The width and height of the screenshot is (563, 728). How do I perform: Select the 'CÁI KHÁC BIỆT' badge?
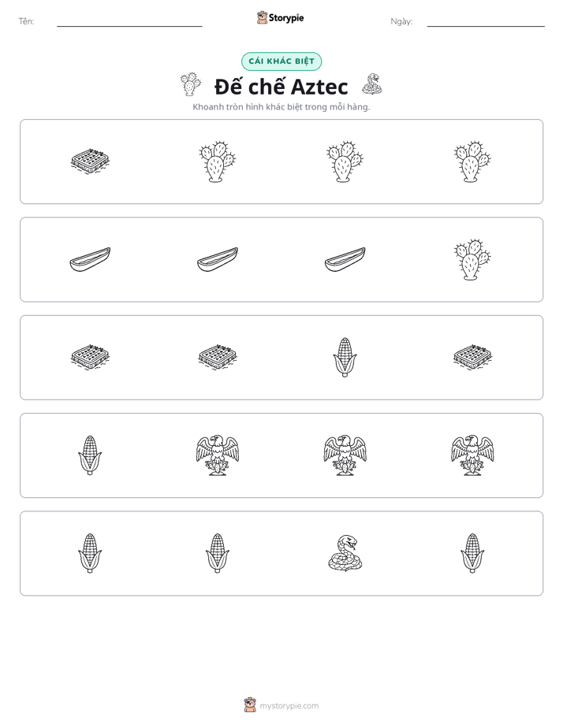point(281,61)
